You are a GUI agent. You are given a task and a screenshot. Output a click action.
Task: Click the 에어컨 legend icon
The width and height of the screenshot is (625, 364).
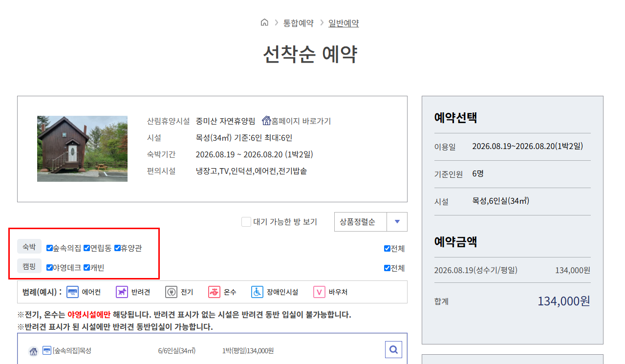72,292
